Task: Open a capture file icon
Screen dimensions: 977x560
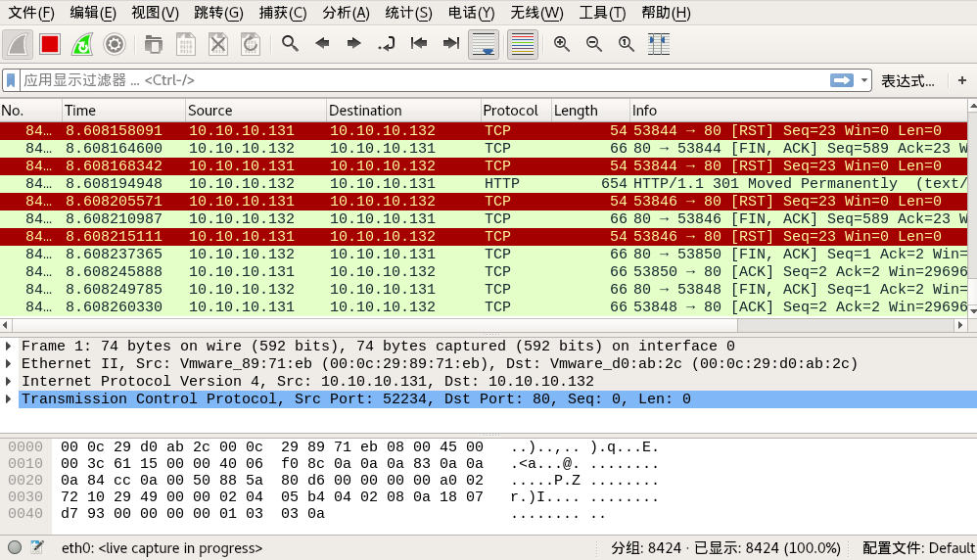Action: (154, 44)
